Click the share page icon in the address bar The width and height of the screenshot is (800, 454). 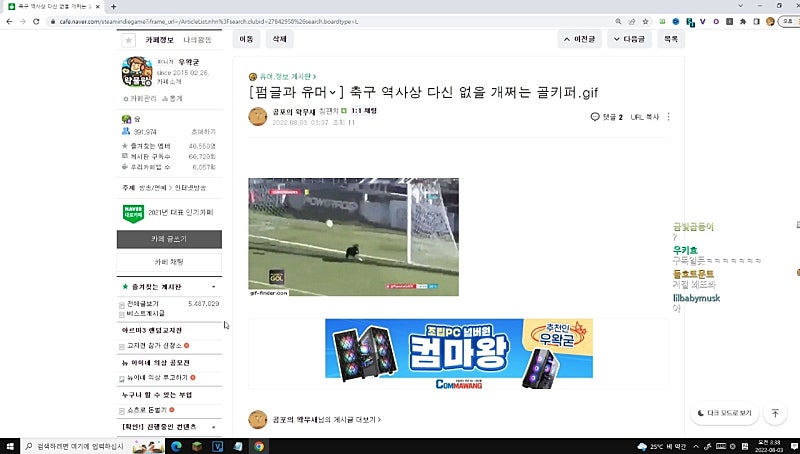point(632,21)
